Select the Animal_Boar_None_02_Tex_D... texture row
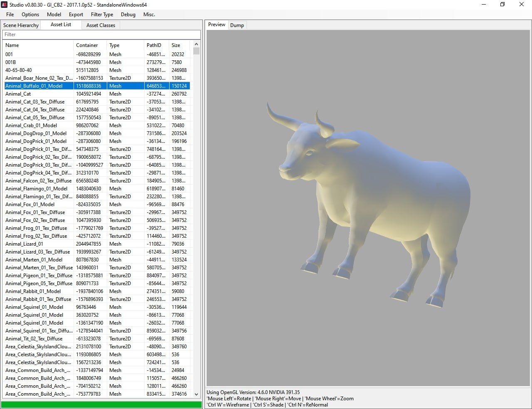This screenshot has height=409, width=532. pos(97,78)
